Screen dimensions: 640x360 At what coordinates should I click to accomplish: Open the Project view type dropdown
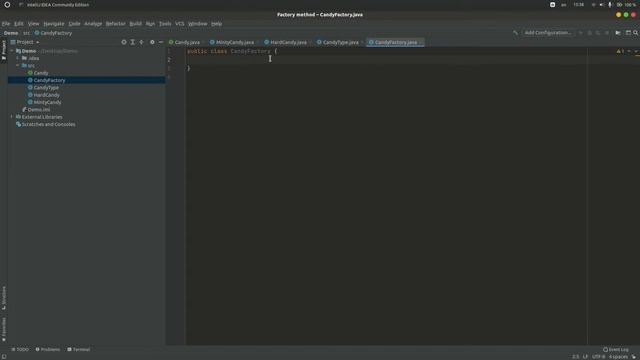click(38, 42)
